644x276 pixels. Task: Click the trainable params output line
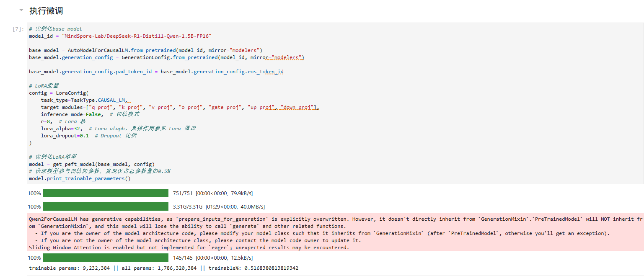coord(163,268)
